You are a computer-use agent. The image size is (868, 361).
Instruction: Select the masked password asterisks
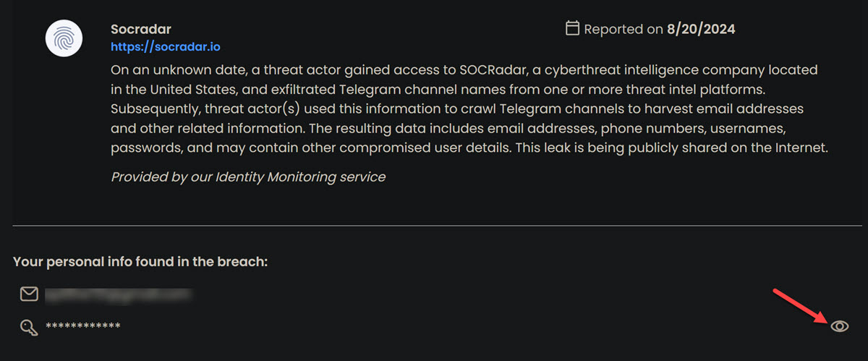pyautogui.click(x=83, y=327)
